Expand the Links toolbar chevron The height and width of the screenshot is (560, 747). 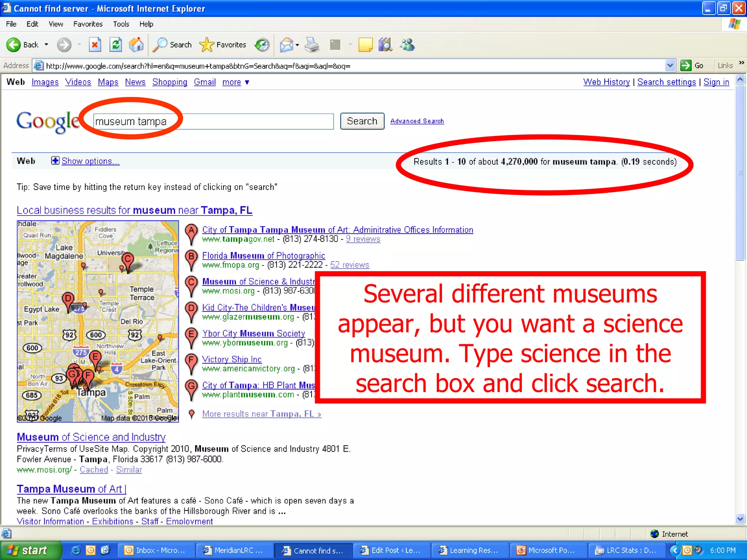coord(741,63)
